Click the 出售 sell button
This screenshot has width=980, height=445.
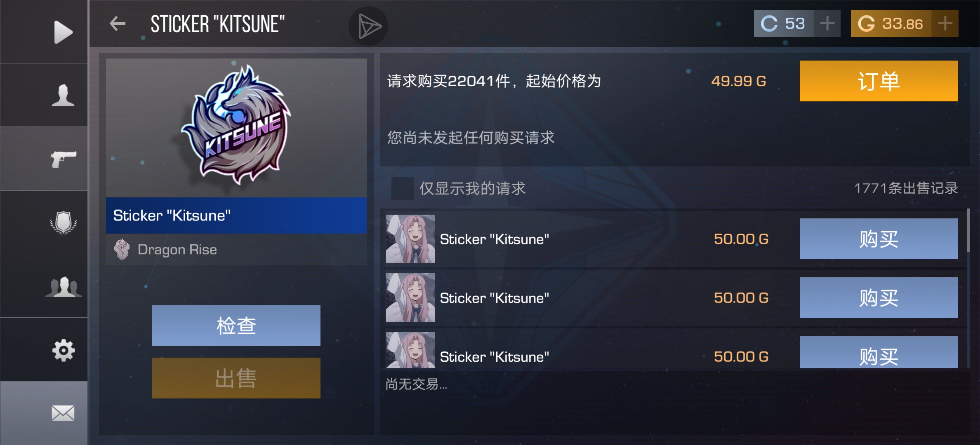[236, 378]
